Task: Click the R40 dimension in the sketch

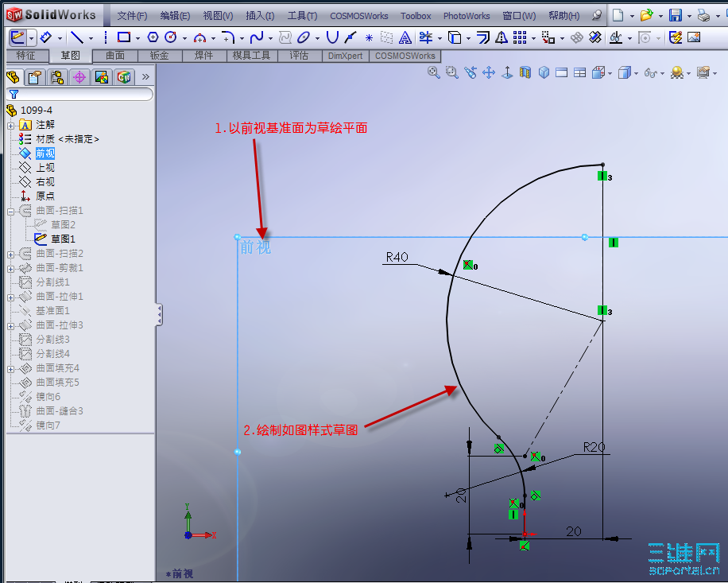Action: point(397,257)
